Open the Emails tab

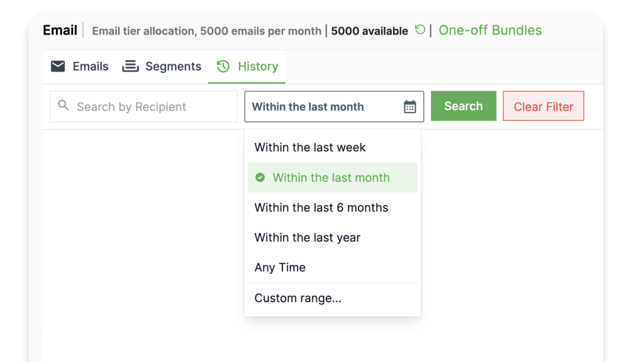point(80,66)
